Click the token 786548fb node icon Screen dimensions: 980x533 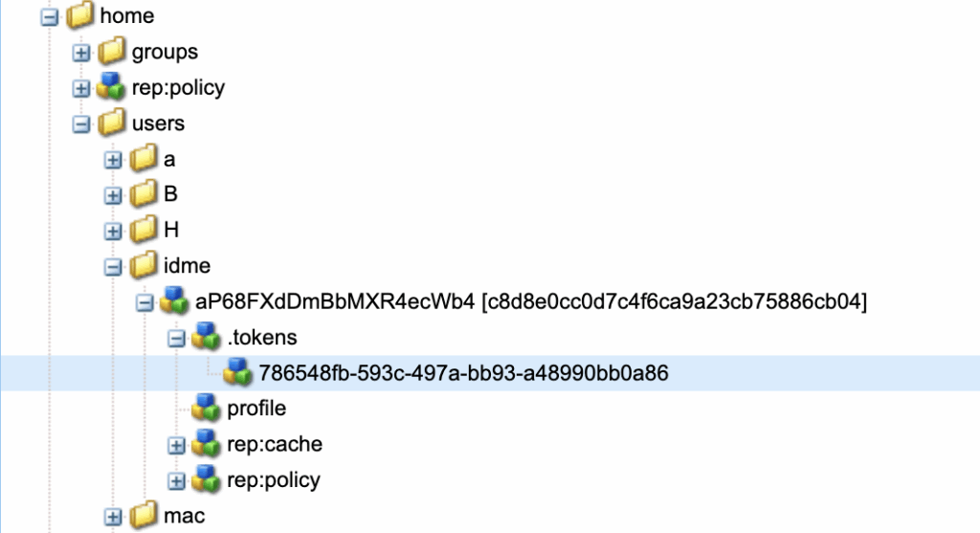[x=238, y=373]
